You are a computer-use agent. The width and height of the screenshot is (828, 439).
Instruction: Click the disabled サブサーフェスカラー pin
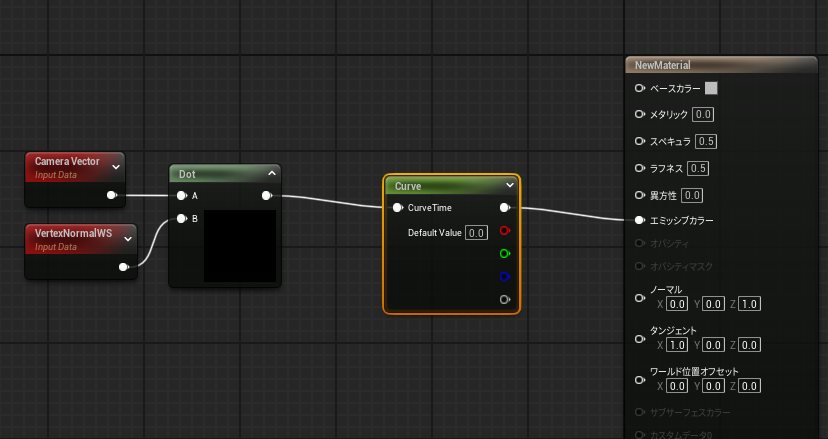click(x=640, y=412)
